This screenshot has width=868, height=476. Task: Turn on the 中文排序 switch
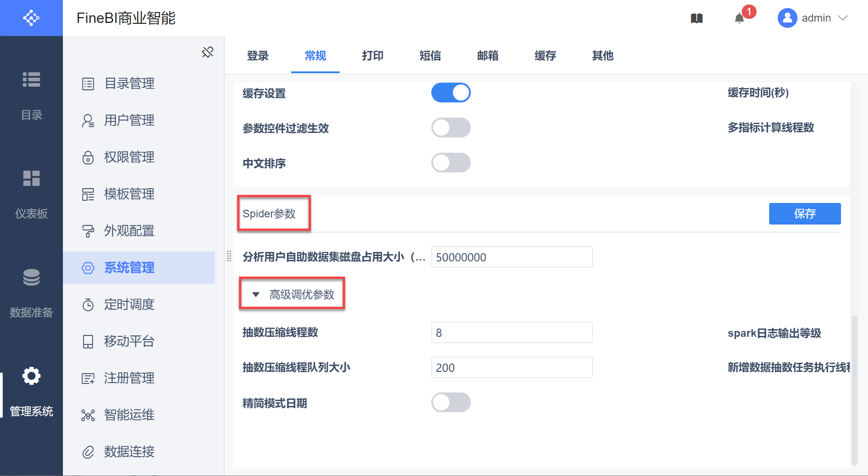(x=451, y=163)
